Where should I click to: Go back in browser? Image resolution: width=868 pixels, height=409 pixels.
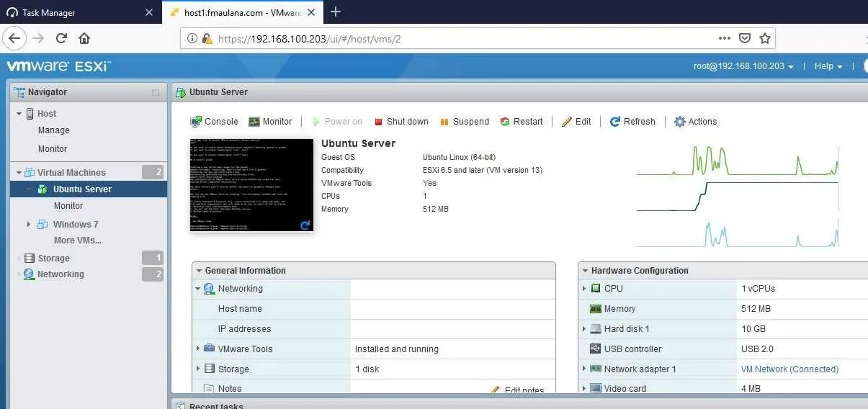click(15, 39)
